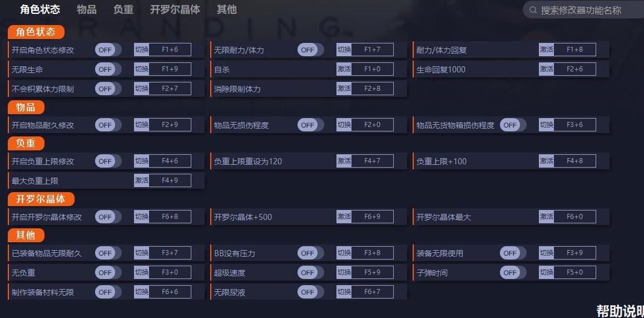
Task: Select the F1+6 hotkey box
Action: 170,50
